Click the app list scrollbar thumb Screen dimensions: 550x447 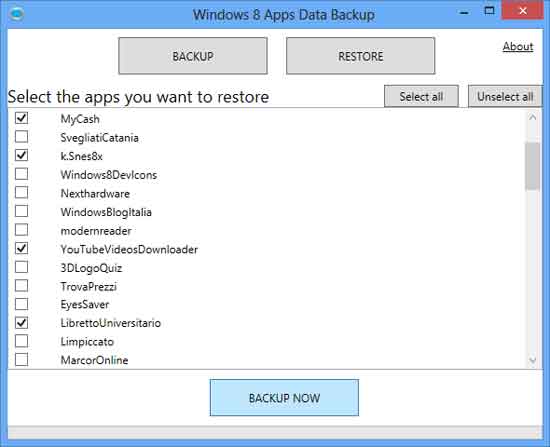pos(532,166)
